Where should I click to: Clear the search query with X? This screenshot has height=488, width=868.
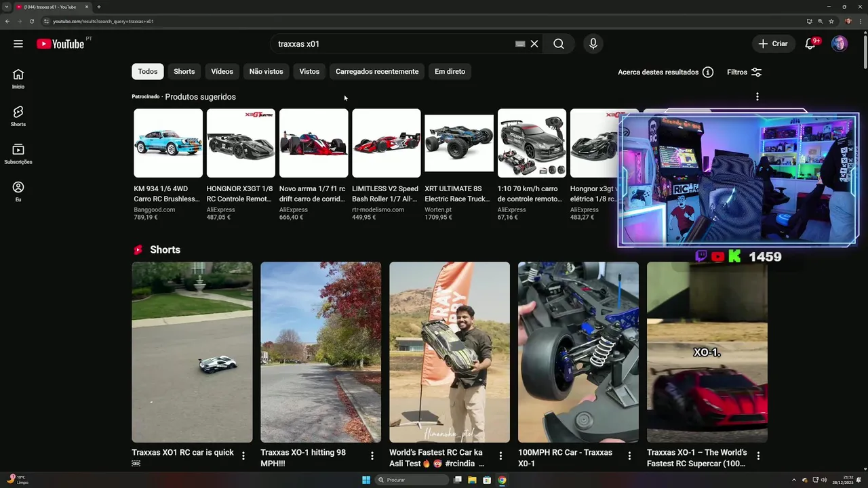click(x=534, y=44)
